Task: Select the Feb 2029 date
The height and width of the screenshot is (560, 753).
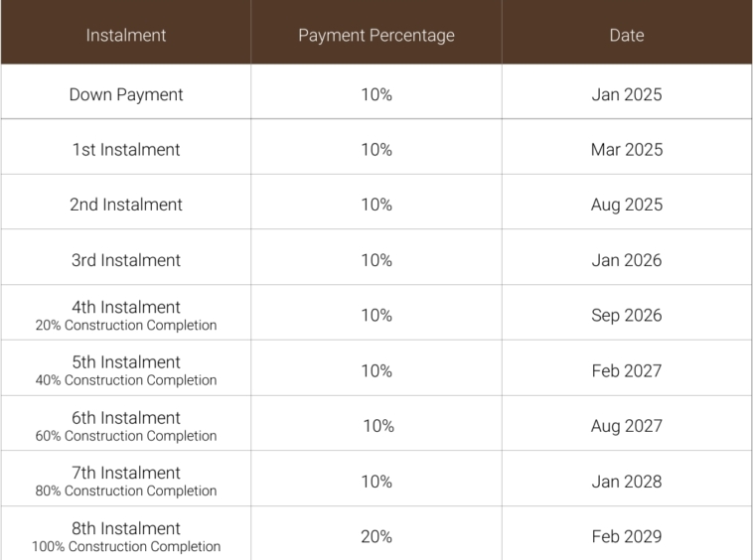Action: (626, 537)
